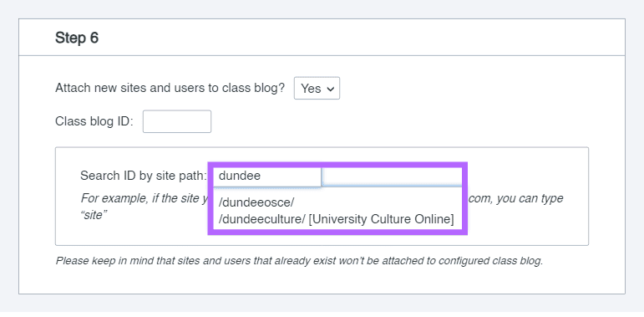The width and height of the screenshot is (644, 317).
Task: Click the [University Culture Online] site title text
Action: click(381, 219)
